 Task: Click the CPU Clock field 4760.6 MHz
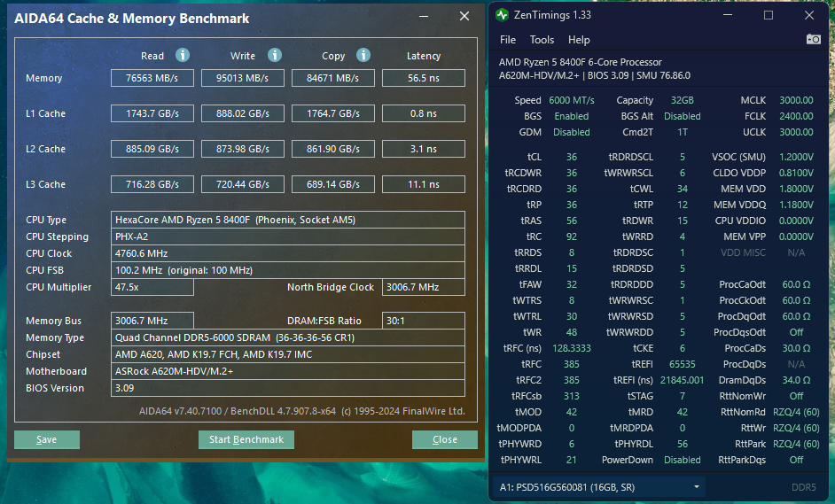tap(288, 253)
